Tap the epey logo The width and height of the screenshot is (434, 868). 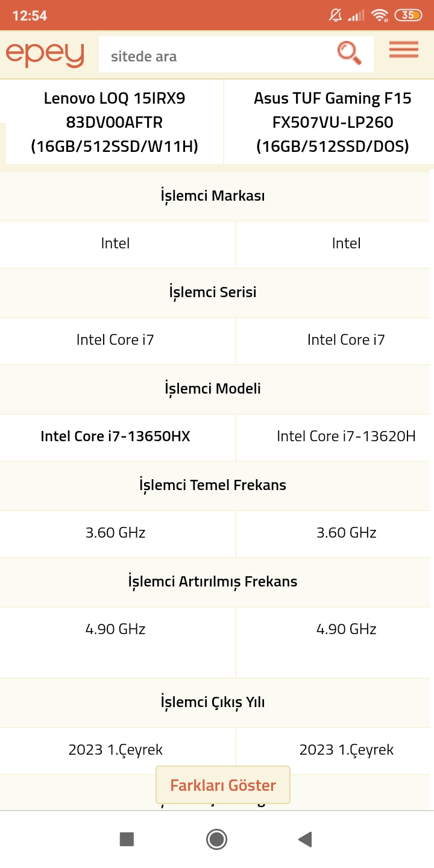[x=45, y=55]
